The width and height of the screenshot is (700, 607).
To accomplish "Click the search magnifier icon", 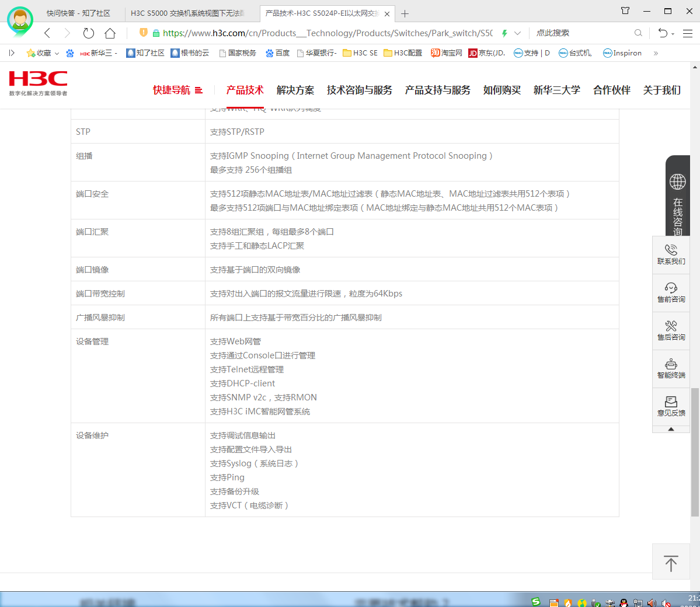I will point(638,33).
